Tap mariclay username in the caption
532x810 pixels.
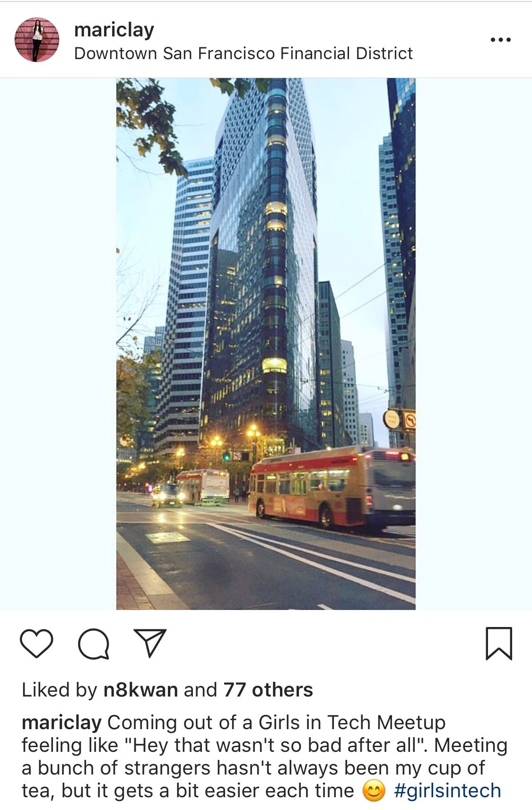coord(61,723)
